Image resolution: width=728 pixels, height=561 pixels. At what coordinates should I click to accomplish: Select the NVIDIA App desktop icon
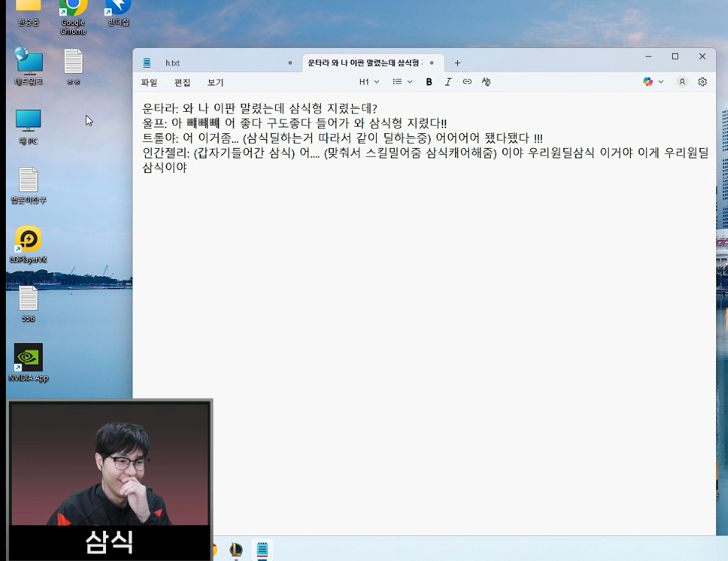(28, 358)
